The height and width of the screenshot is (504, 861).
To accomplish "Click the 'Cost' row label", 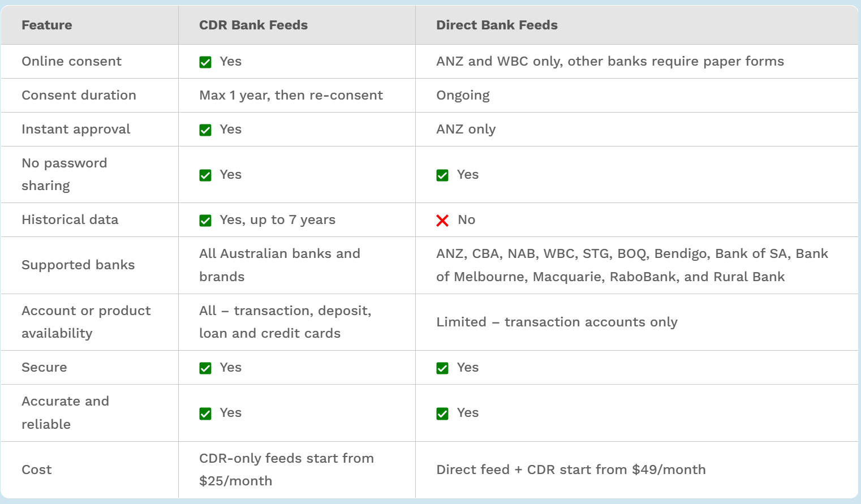I will click(x=37, y=469).
